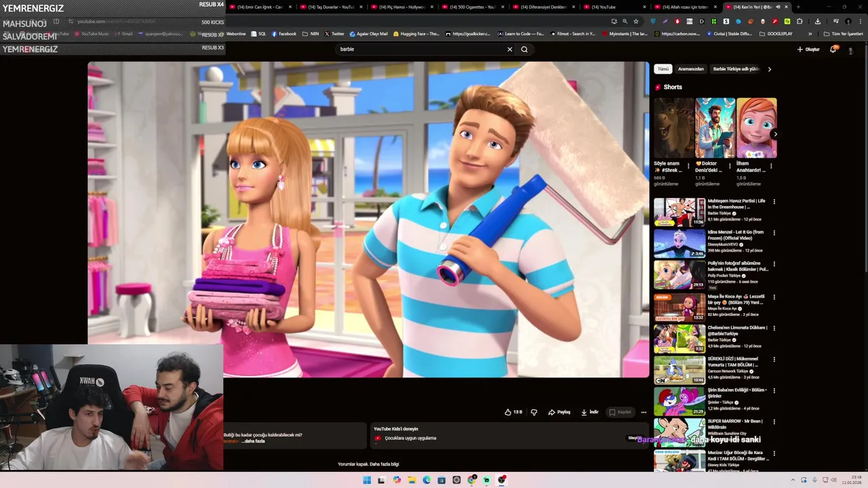Select the 'Tümü' filter chip
This screenshot has width=868, height=488.
point(663,69)
